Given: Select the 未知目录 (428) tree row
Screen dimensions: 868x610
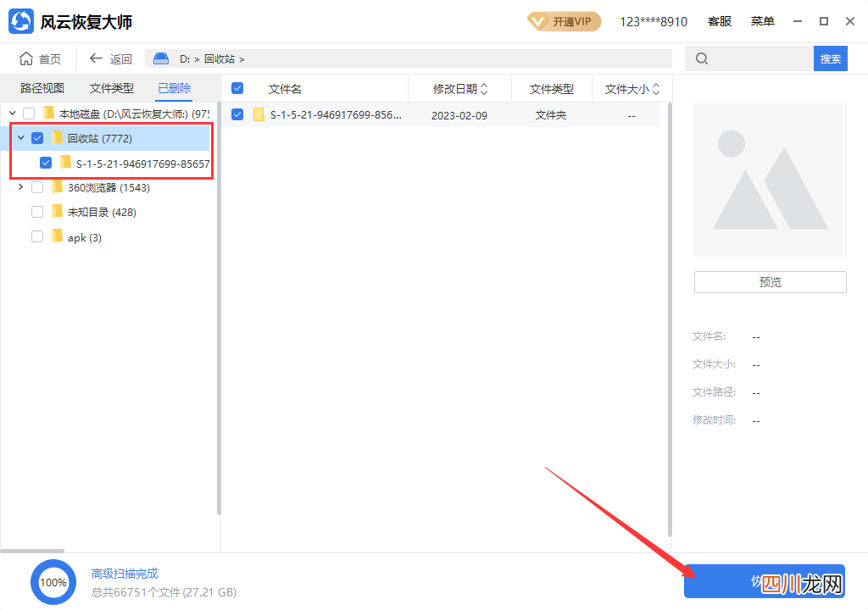Looking at the screenshot, I should (105, 212).
